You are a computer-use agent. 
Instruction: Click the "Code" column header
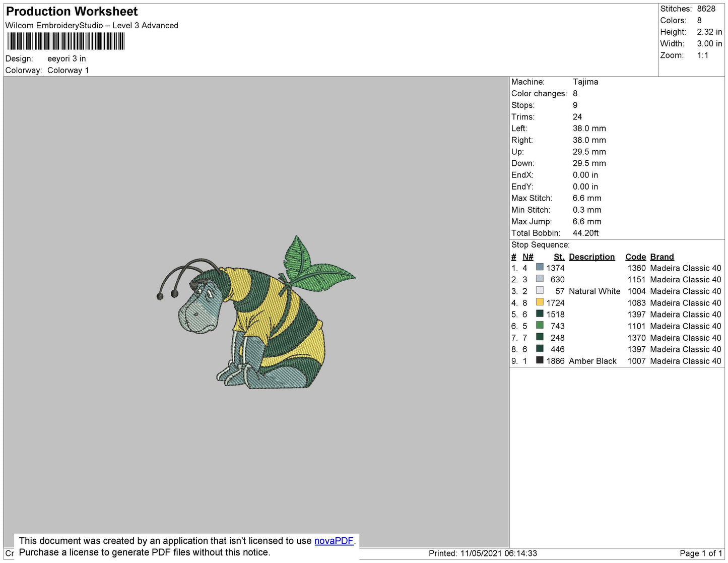tap(636, 257)
